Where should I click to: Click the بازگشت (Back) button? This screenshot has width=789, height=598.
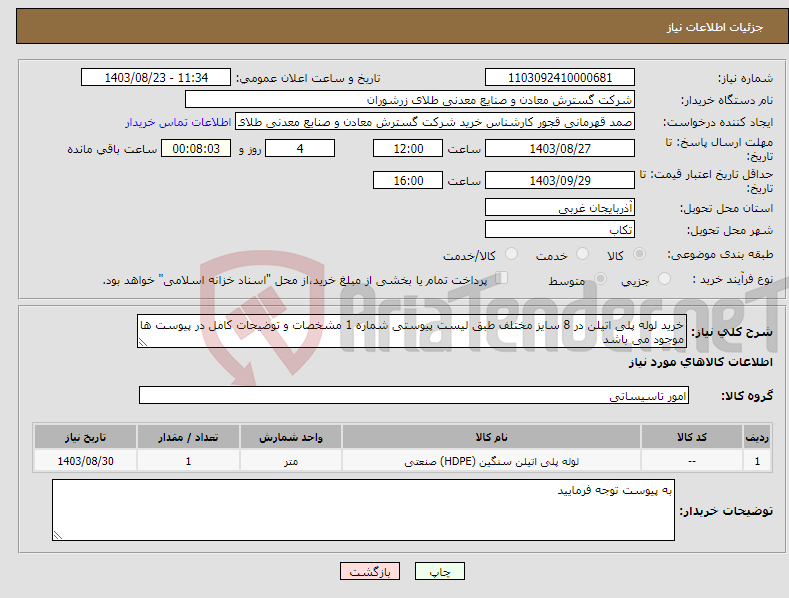click(x=370, y=571)
